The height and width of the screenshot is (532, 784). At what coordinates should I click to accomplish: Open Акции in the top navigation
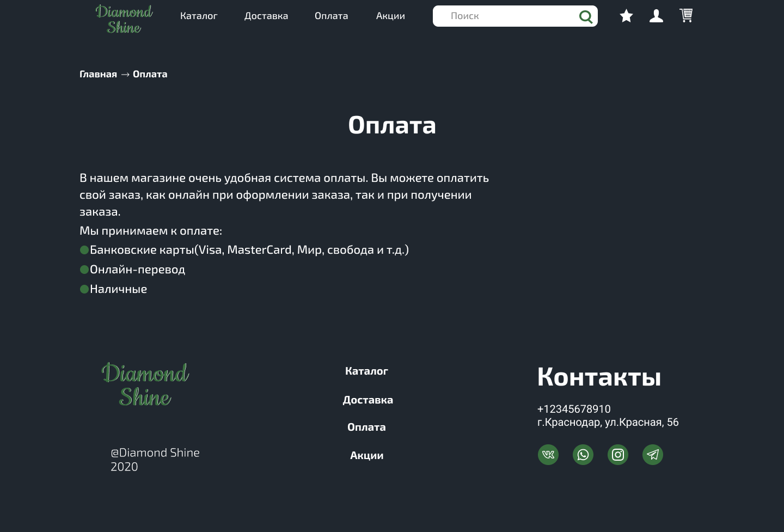(390, 16)
